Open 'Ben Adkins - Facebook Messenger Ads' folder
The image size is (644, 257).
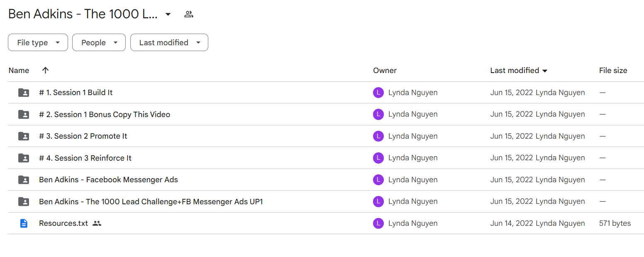[108, 180]
